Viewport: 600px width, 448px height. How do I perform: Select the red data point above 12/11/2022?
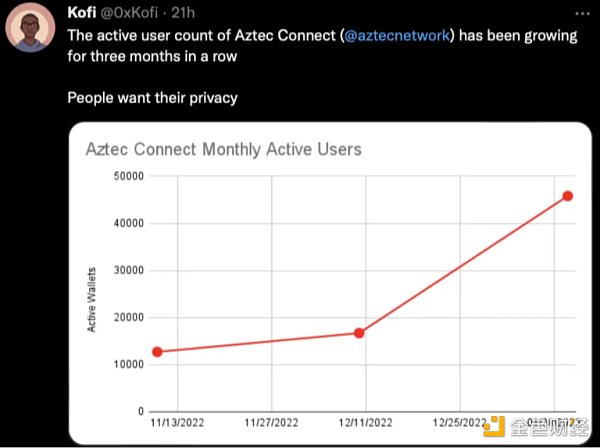click(359, 333)
